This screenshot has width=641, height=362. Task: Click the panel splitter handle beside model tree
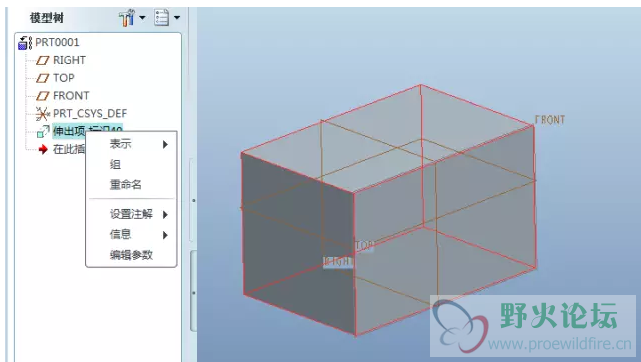point(193,201)
